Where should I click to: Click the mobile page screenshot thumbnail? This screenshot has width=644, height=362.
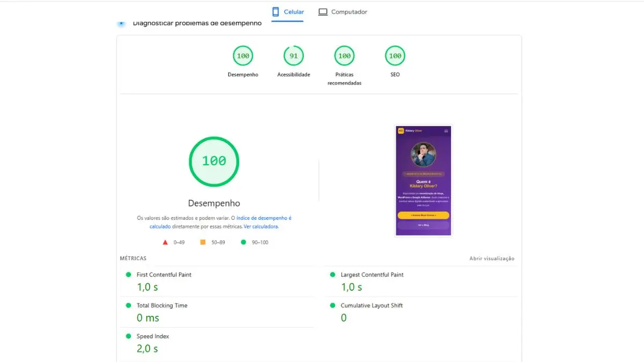pos(423,181)
